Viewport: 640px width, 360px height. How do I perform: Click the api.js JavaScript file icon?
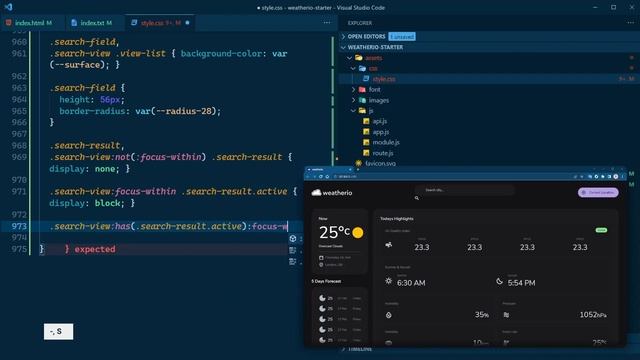tap(366, 121)
